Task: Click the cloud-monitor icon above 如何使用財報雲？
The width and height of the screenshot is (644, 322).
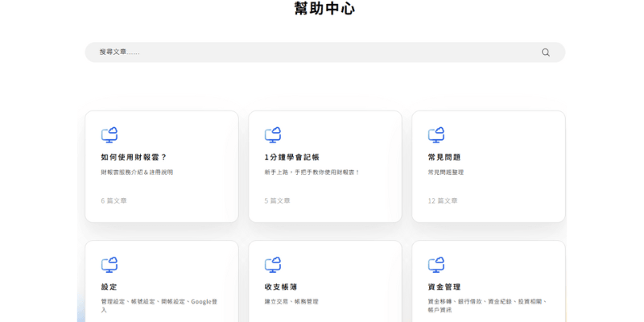Action: (109, 134)
